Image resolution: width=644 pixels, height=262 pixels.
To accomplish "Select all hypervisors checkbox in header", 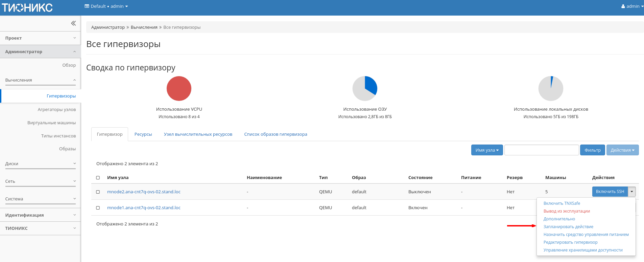I will 98,178.
